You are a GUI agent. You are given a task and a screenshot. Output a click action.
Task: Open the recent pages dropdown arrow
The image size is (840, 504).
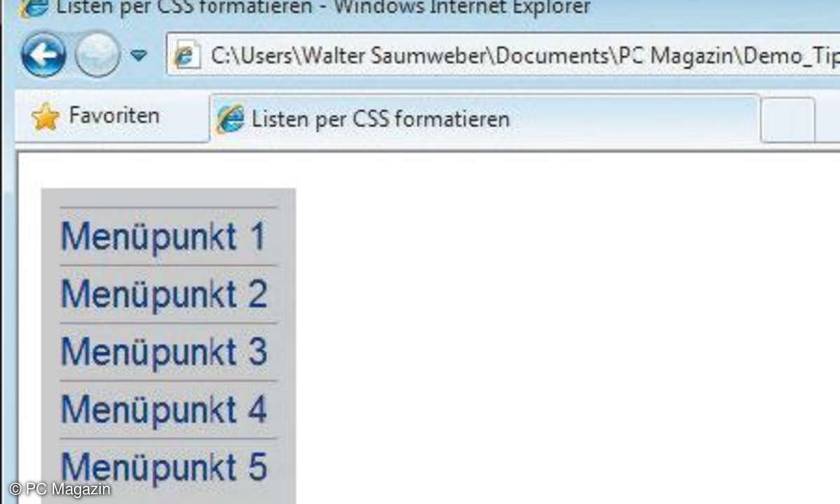click(x=139, y=55)
